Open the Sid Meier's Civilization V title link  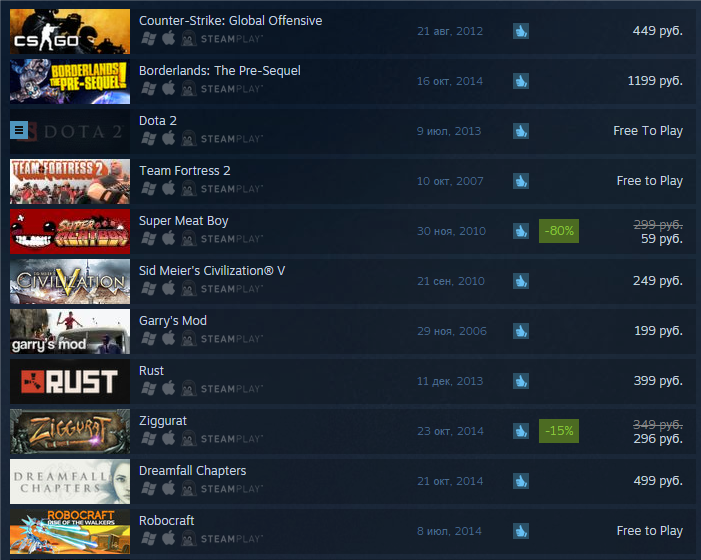tap(212, 271)
